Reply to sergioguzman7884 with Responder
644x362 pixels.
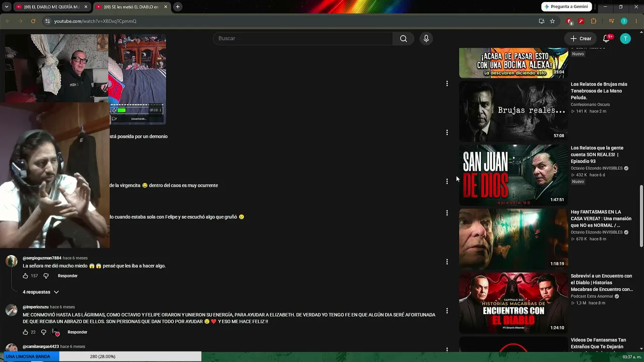67,276
